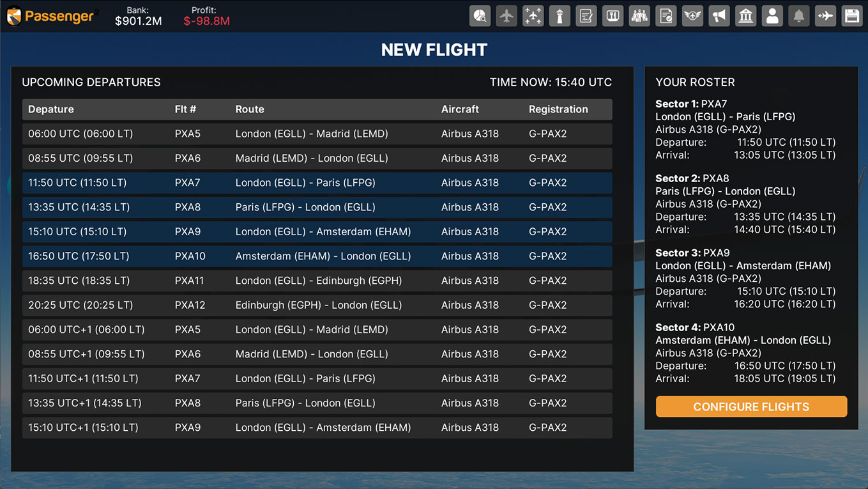Select 06:00 UTC PXA5 London to Madrid flight
Viewport: 868px width, 489px height.
(x=317, y=134)
